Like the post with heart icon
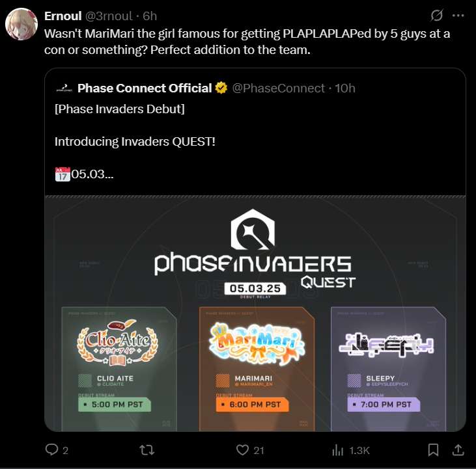Viewport: 476px width, 469px height. tap(242, 450)
